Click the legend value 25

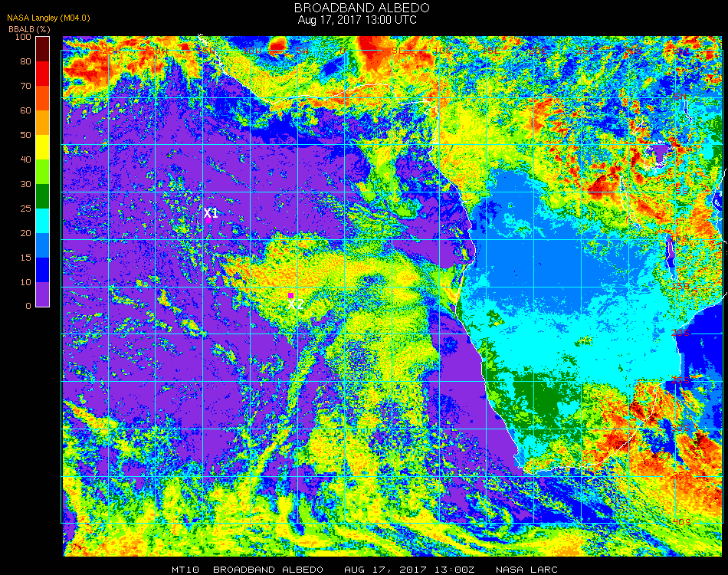[x=25, y=209]
